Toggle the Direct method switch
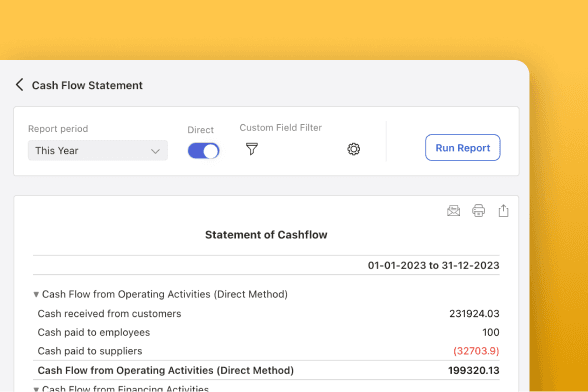 203,151
